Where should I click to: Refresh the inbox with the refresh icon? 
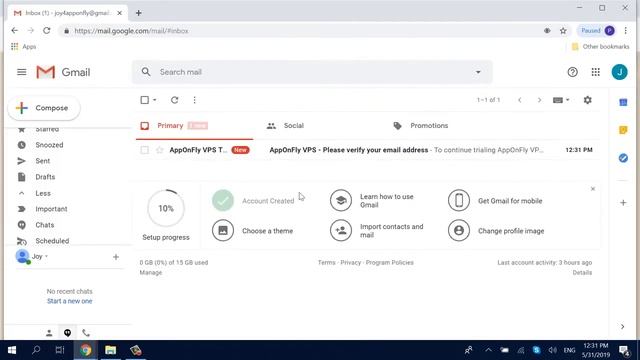[x=174, y=100]
